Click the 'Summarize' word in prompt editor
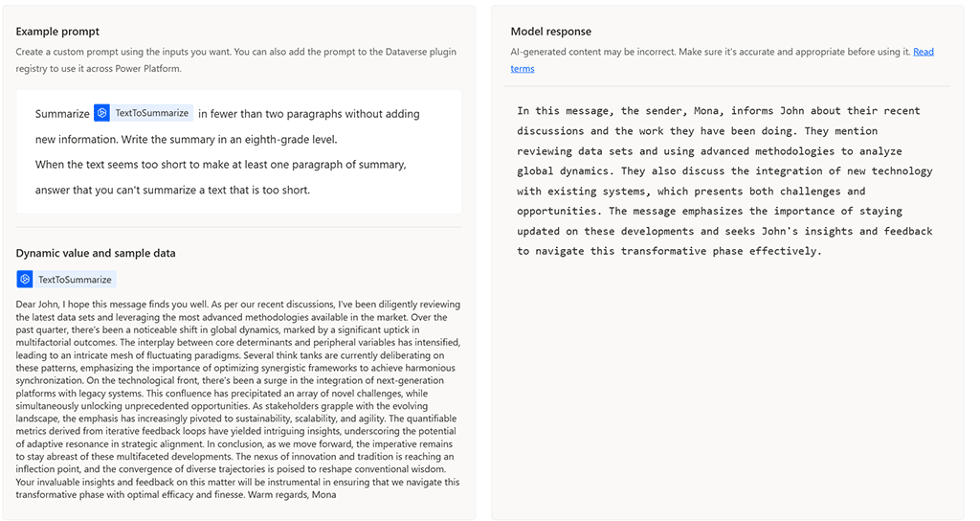This screenshot has height=521, width=980. 62,114
